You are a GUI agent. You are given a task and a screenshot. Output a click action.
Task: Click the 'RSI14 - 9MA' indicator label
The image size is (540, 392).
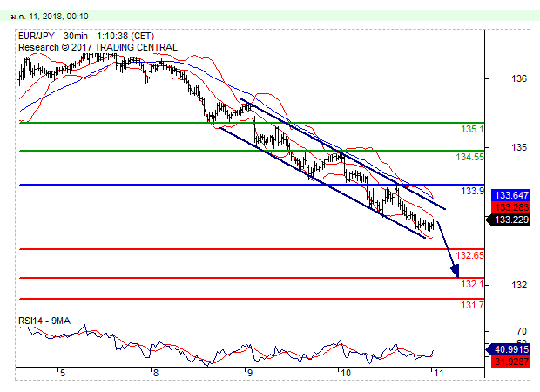pyautogui.click(x=44, y=321)
